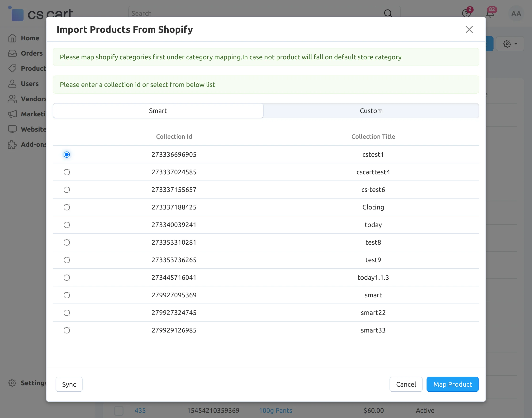532x418 pixels.
Task: Open the AA user avatar menu
Action: (516, 14)
